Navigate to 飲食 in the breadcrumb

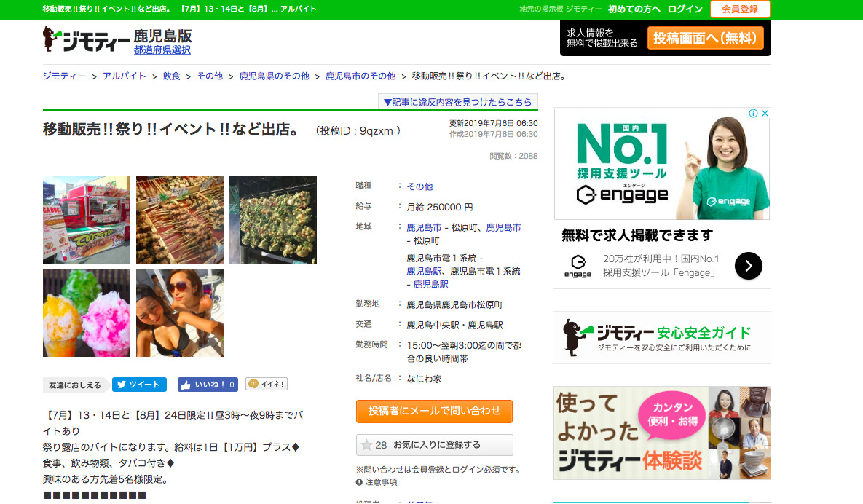[x=171, y=76]
